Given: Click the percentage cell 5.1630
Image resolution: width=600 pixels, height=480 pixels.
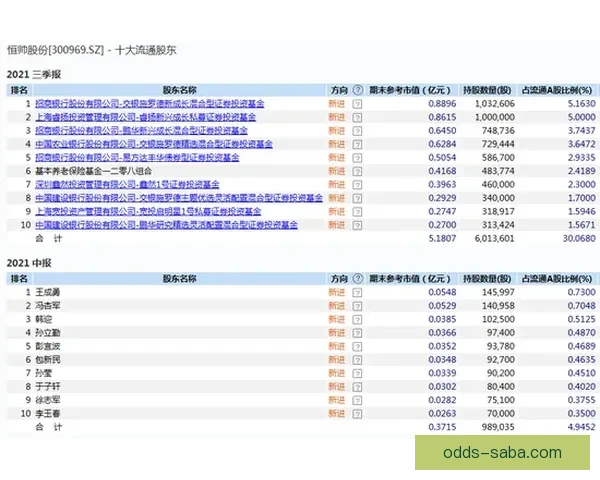Looking at the screenshot, I should [x=582, y=104].
